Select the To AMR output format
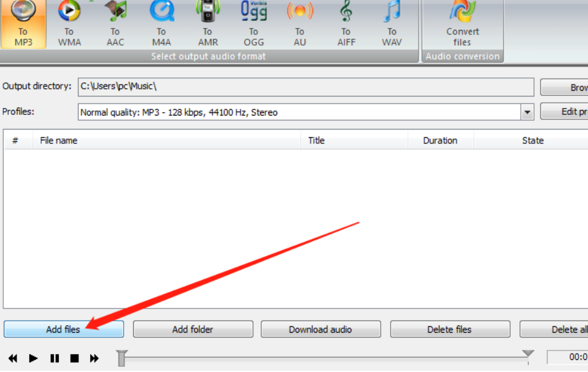 click(208, 24)
